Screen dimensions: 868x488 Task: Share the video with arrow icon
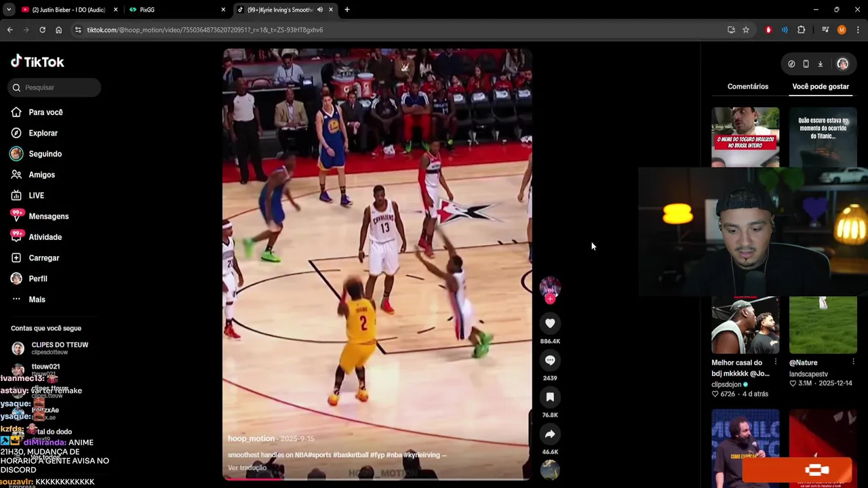pyautogui.click(x=550, y=434)
